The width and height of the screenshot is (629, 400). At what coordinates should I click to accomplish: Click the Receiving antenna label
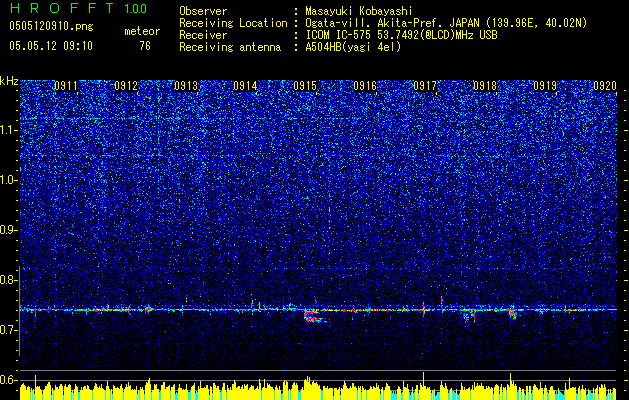[230, 47]
